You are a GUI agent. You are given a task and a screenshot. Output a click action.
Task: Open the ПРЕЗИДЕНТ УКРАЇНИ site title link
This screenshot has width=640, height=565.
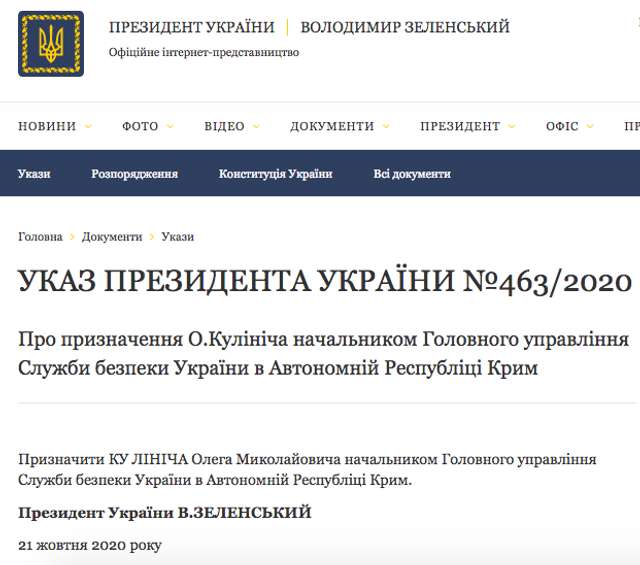[192, 27]
